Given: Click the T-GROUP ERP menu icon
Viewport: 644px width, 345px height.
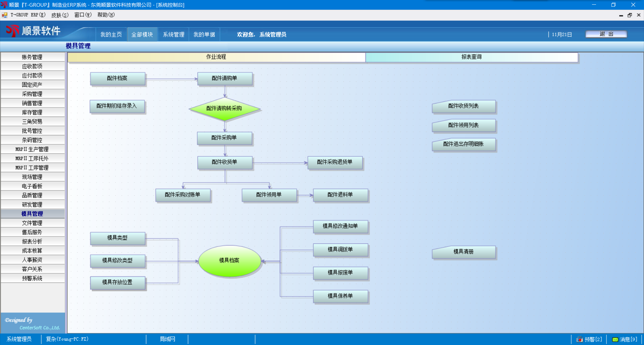Looking at the screenshot, I should pyautogui.click(x=5, y=15).
